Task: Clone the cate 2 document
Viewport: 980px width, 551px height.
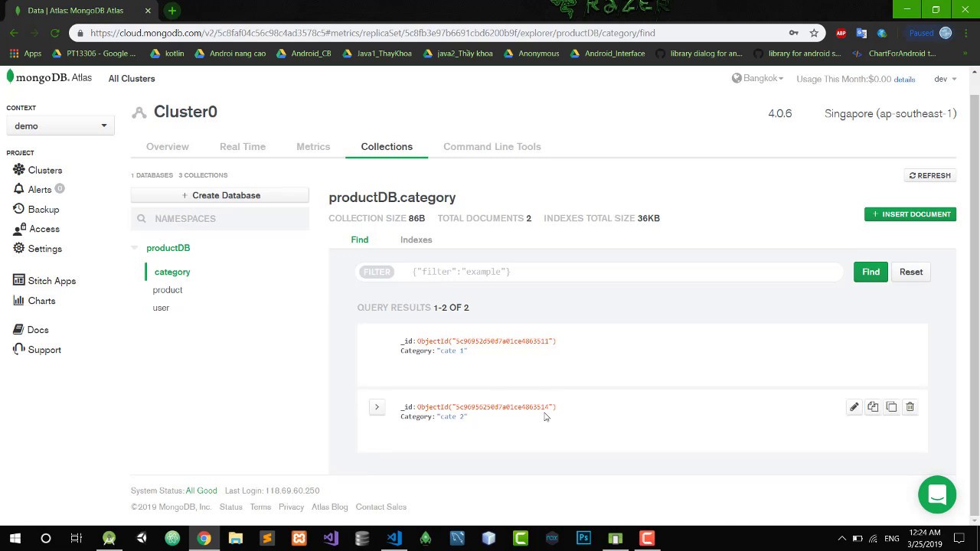Action: click(x=891, y=407)
